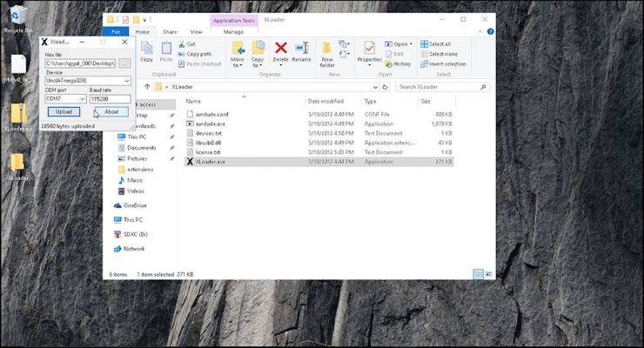Screen dimensions: 644x348
Task: Click the Upload button in XLoader
Action: [x=64, y=111]
